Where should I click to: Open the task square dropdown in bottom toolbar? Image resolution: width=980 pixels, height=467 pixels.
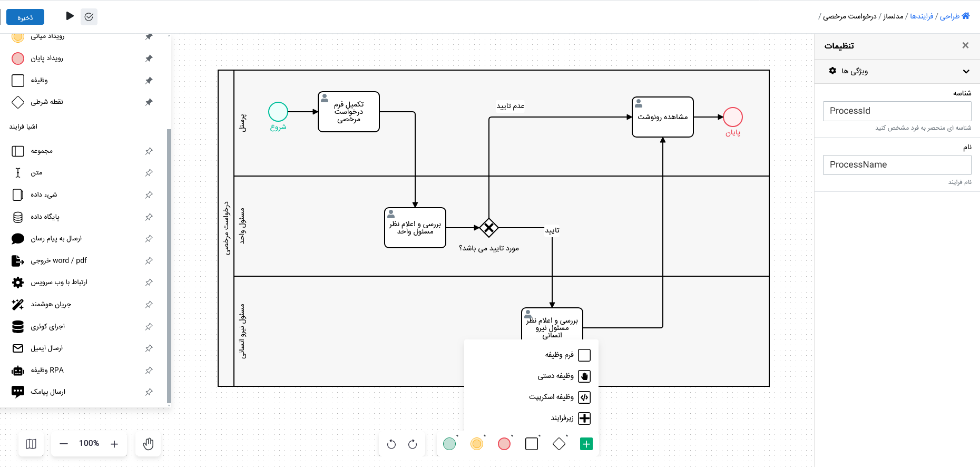coord(532,444)
